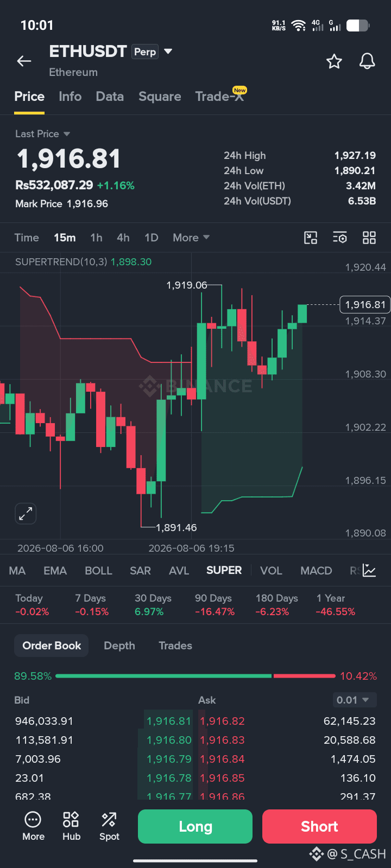Tap the Long button
Viewport: 391px width, 868px height.
coord(195,826)
